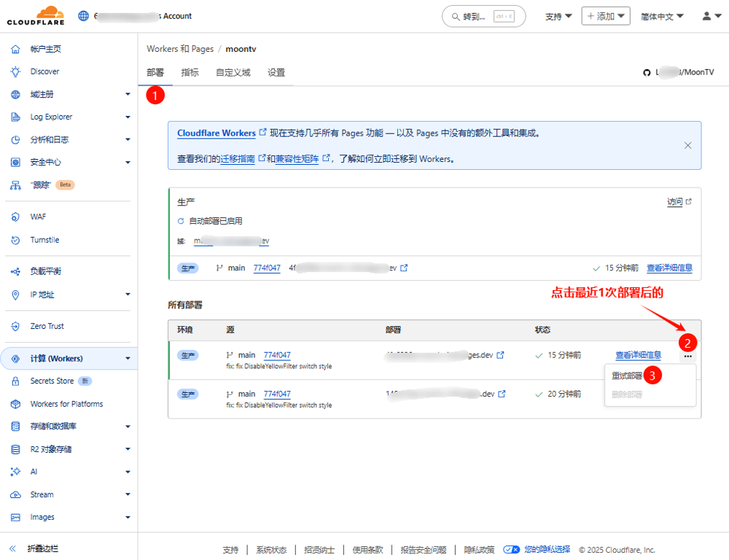729x560 pixels.
Task: Collapse the sidebar with 折叠边栏
Action: [34, 548]
